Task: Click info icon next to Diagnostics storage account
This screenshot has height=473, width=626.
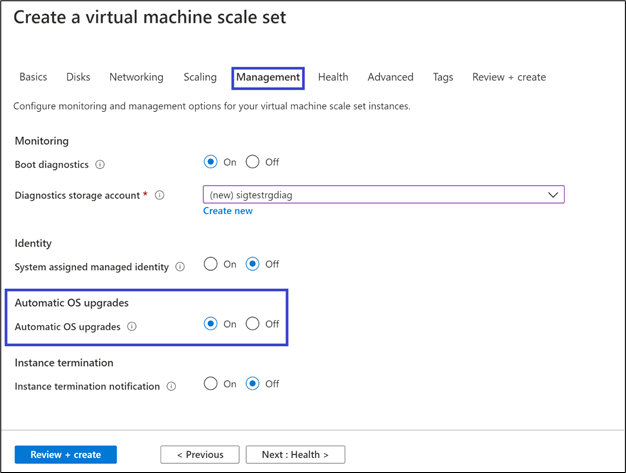Action: 160,196
